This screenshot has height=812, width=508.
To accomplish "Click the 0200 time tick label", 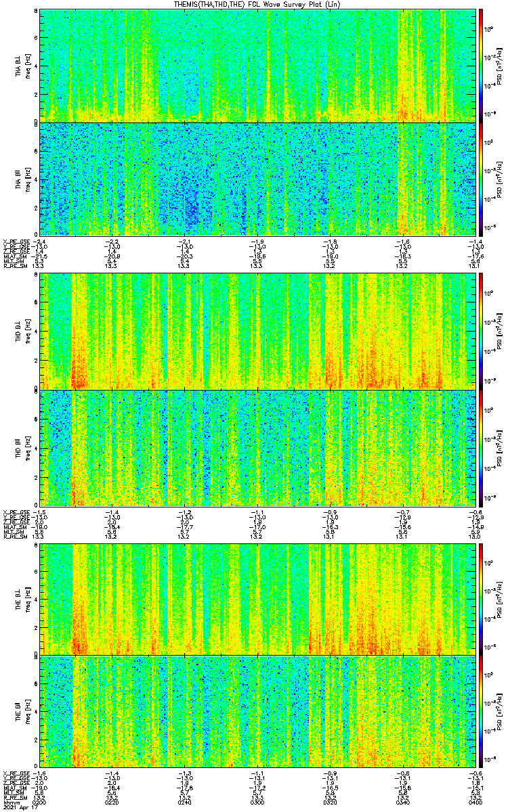I will [x=40, y=803].
